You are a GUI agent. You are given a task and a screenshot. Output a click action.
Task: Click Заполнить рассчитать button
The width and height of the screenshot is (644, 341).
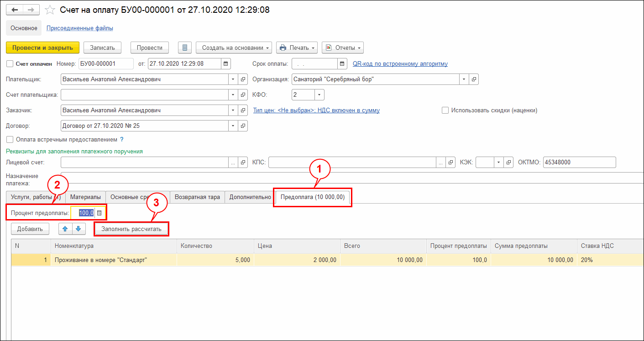click(131, 229)
